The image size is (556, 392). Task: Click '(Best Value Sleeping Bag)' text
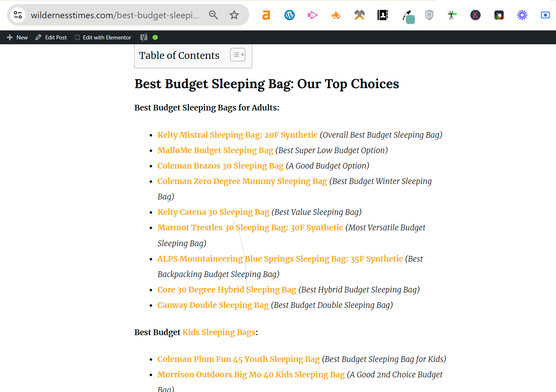tap(316, 212)
